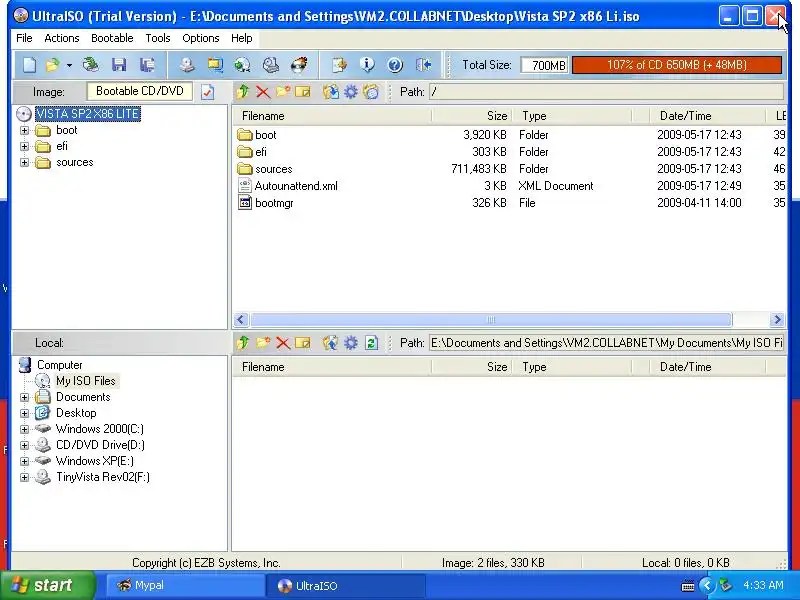Screen dimensions: 800x600
Task: Click the gear icon in Local toolbar
Action: tap(351, 343)
